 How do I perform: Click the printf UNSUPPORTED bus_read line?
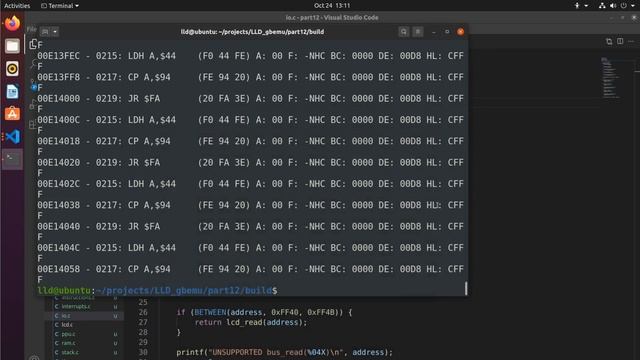tap(284, 352)
